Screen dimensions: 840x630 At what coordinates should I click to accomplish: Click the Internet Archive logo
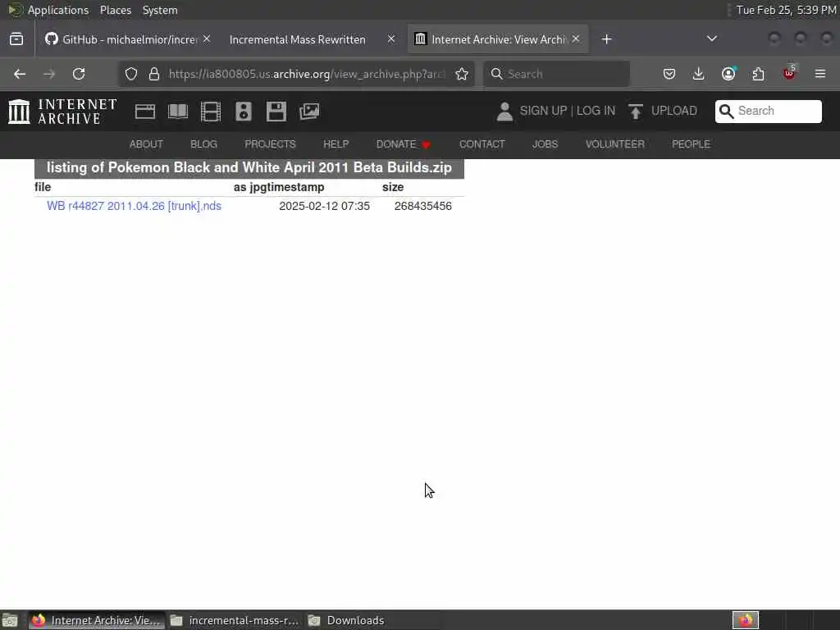click(x=62, y=112)
